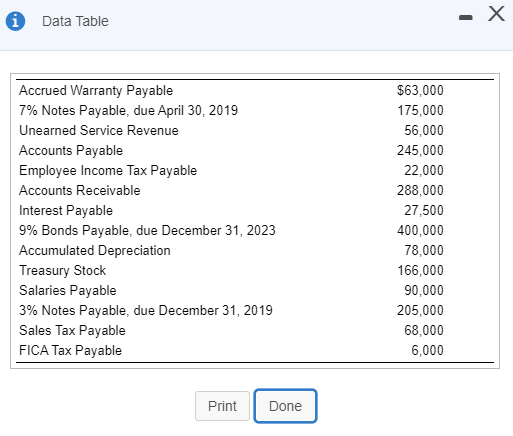
Task: Select the Data Table title text
Action: [x=75, y=21]
